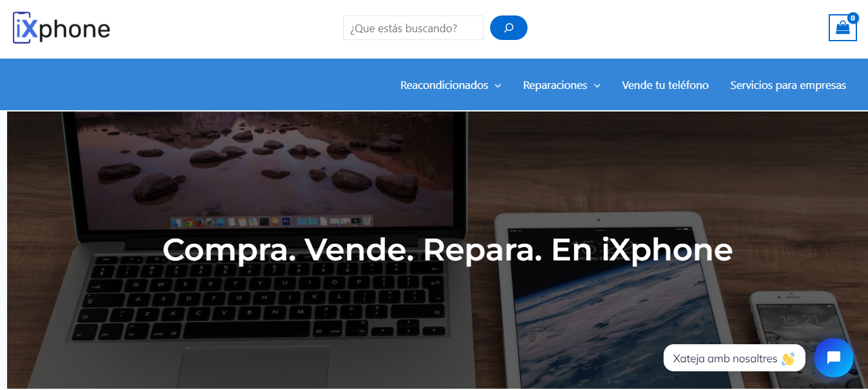The image size is (868, 390).
Task: Expand the chevron next to Reacondicionados
Action: (498, 86)
